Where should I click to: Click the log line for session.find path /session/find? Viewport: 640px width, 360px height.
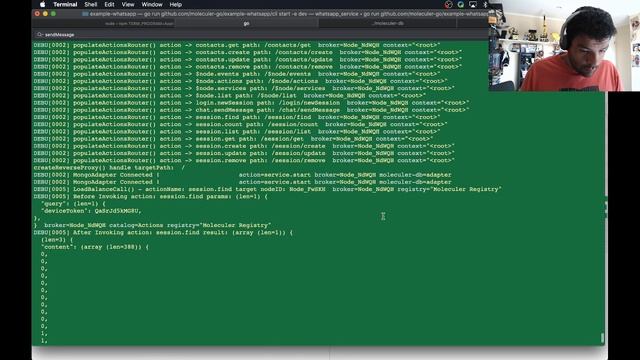237,117
